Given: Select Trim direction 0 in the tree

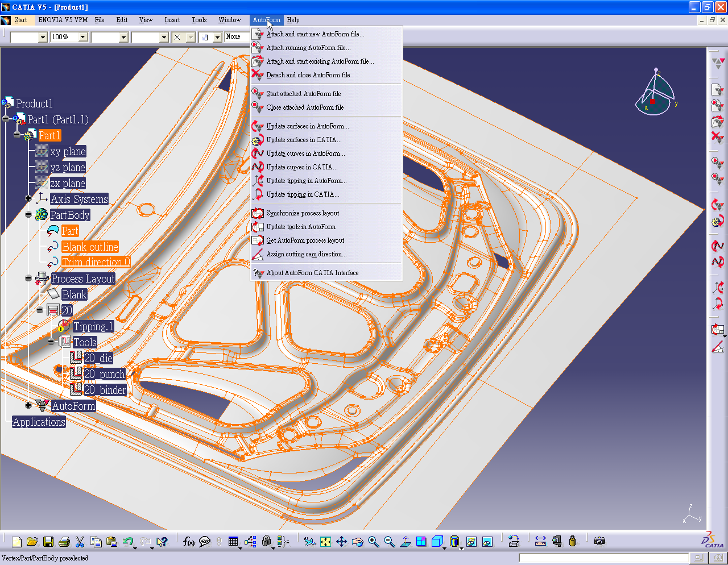Looking at the screenshot, I should point(96,262).
